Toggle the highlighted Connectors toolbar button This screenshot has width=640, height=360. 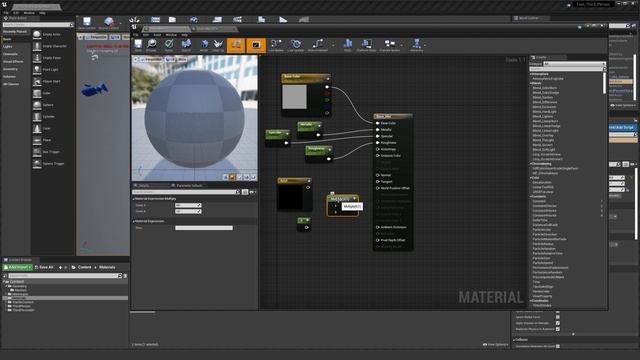[x=236, y=45]
